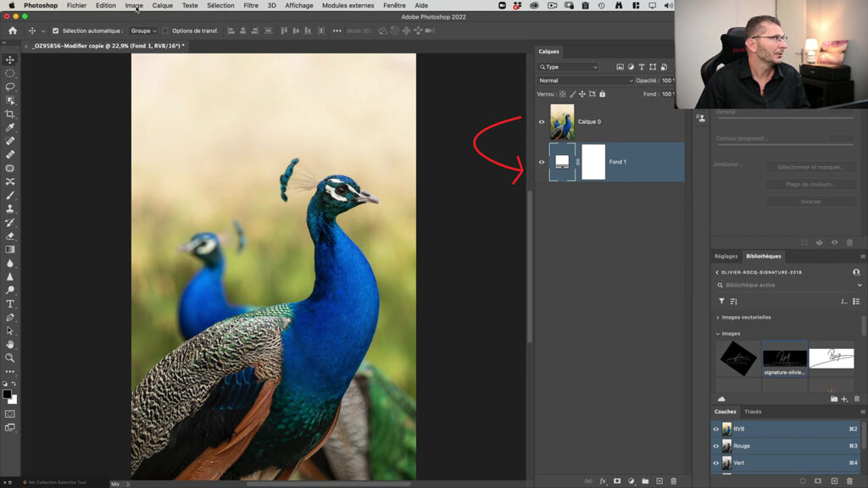Select the Move tool

[11, 60]
